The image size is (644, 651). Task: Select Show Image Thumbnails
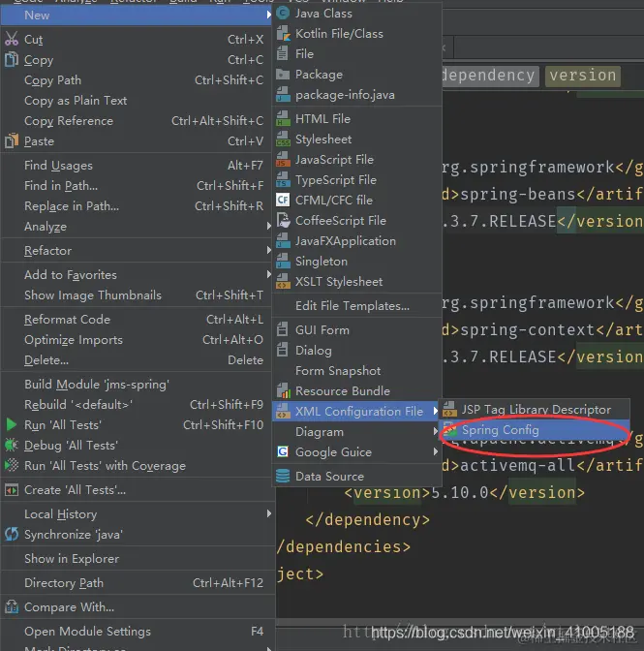(x=137, y=295)
